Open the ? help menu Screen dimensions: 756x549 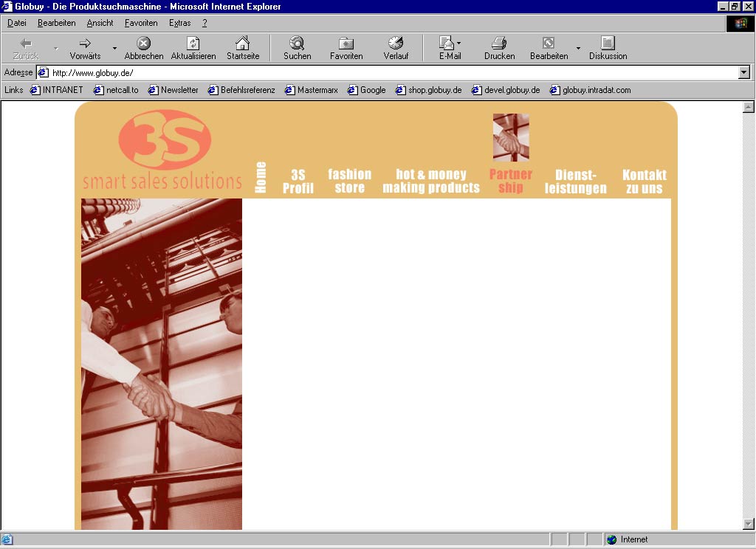click(205, 23)
